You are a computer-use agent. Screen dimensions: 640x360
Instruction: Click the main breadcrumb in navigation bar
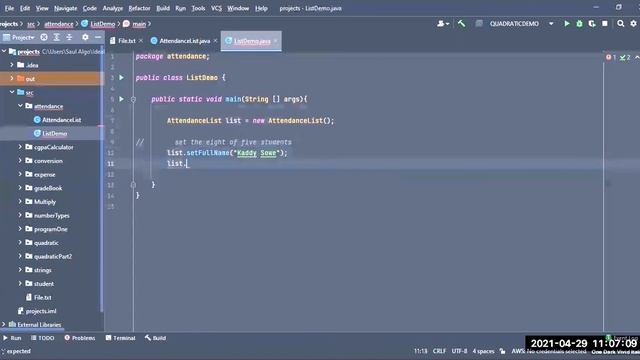135,24
